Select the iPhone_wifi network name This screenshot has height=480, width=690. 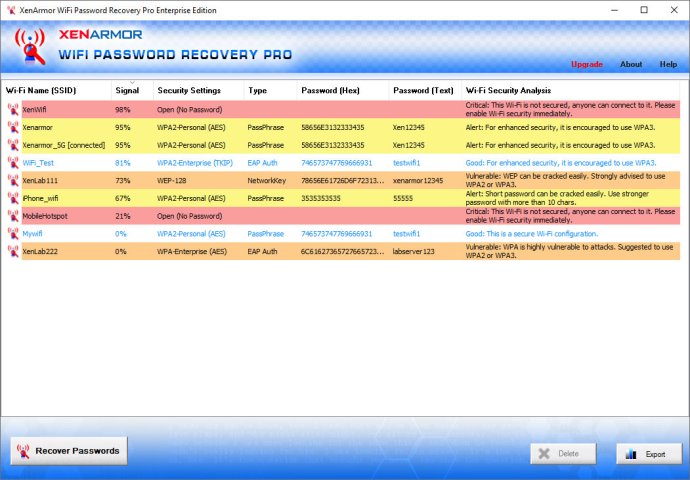click(x=40, y=198)
